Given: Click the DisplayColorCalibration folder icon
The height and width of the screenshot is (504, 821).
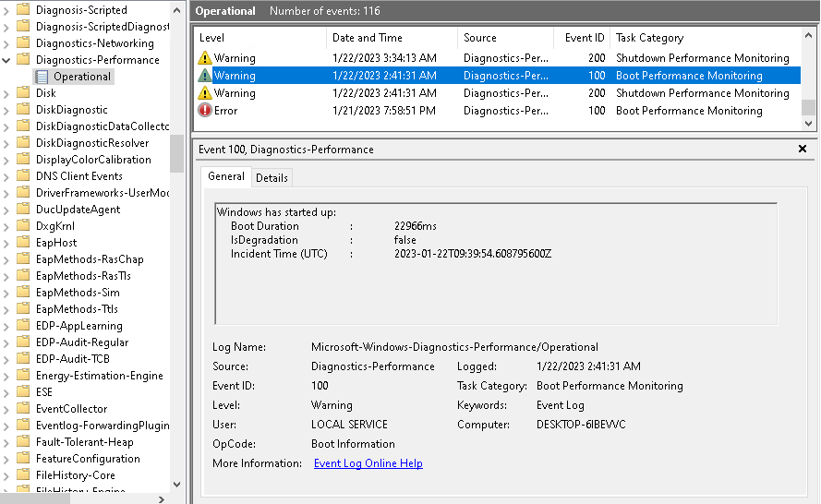Looking at the screenshot, I should [x=23, y=159].
